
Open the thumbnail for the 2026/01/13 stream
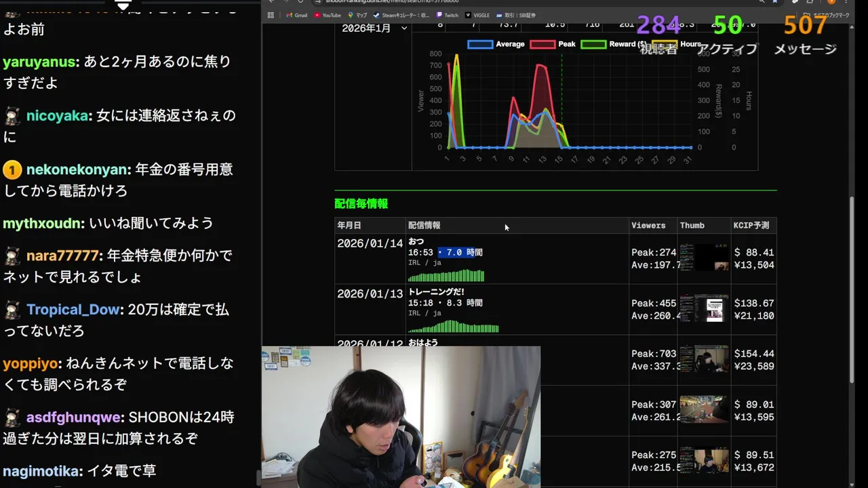[x=705, y=308]
